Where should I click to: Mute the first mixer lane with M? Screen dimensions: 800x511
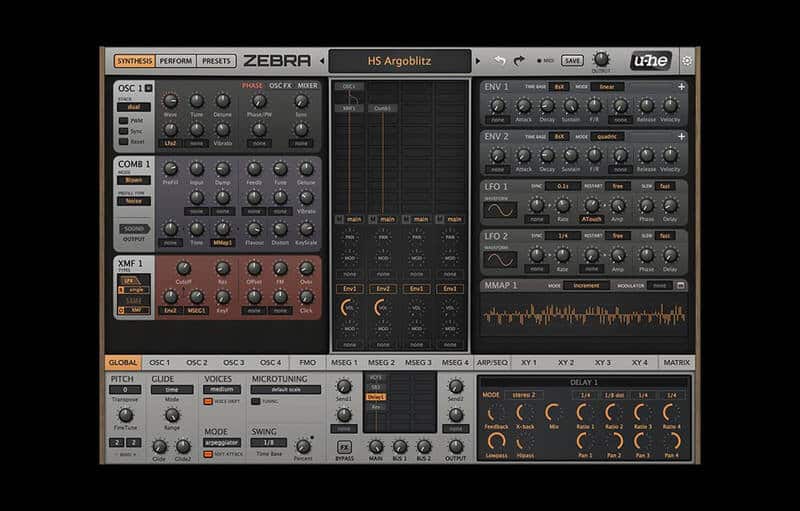(340, 219)
